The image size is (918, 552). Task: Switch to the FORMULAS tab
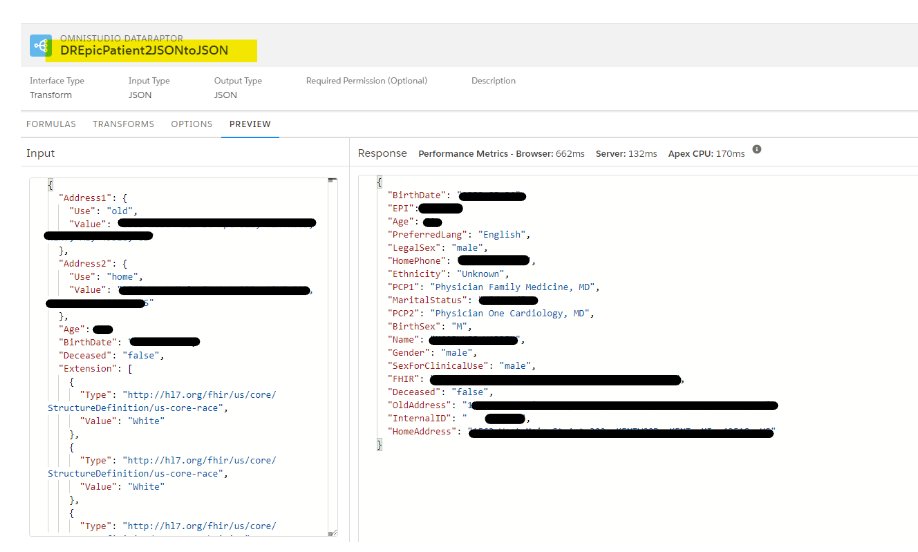coord(51,124)
